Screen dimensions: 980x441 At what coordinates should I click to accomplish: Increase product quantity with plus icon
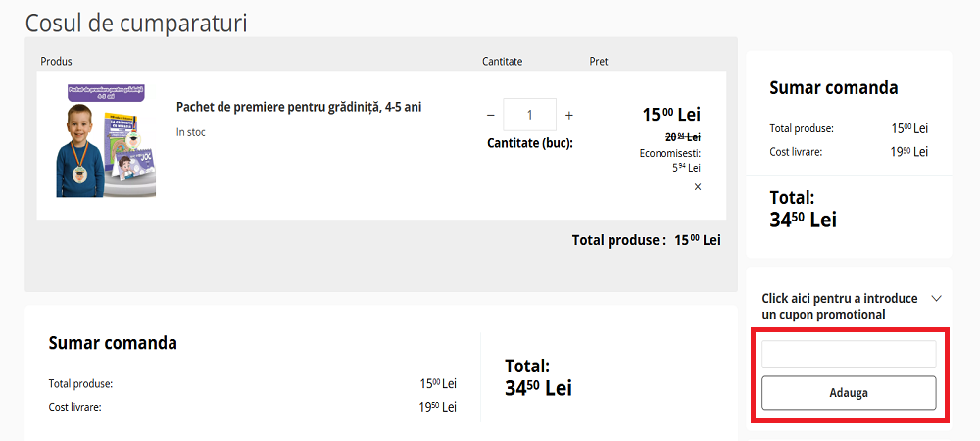click(569, 115)
